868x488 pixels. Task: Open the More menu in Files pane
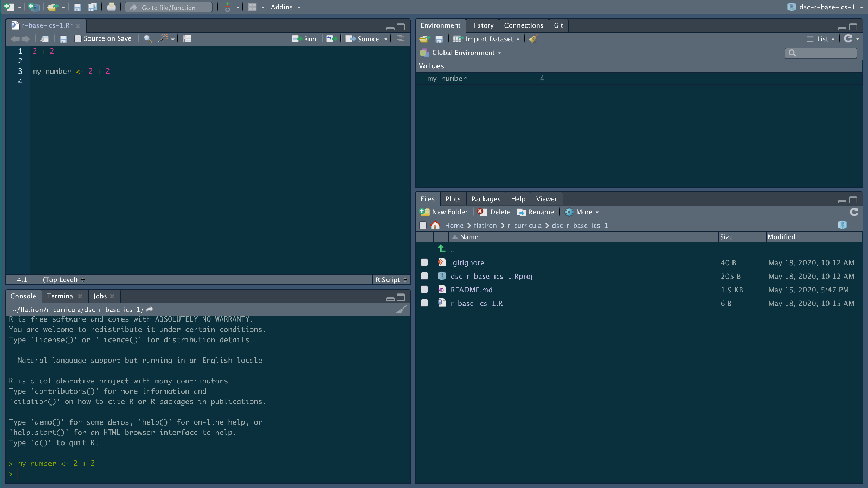tap(581, 212)
